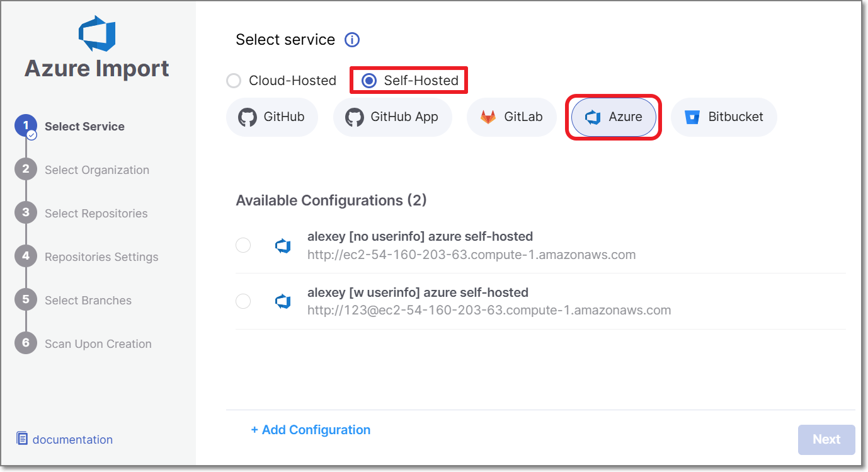Image resolution: width=868 pixels, height=472 pixels.
Task: Click the documentation book icon
Action: (22, 439)
